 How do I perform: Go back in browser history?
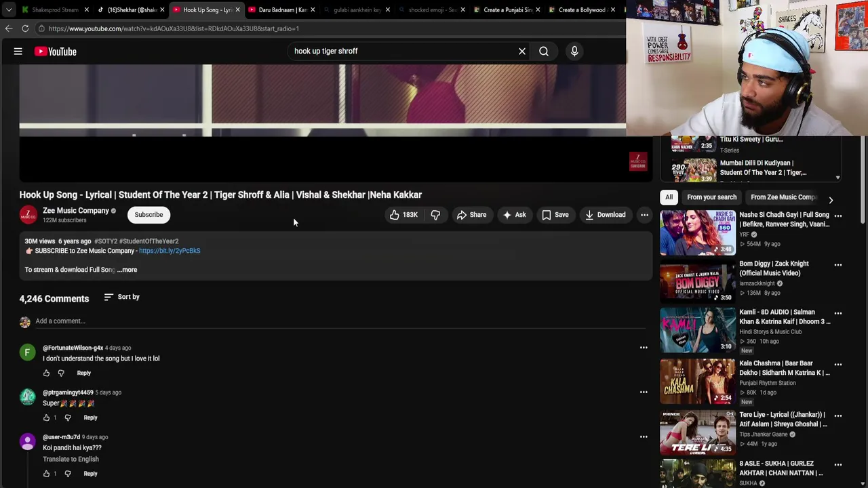coord(8,28)
